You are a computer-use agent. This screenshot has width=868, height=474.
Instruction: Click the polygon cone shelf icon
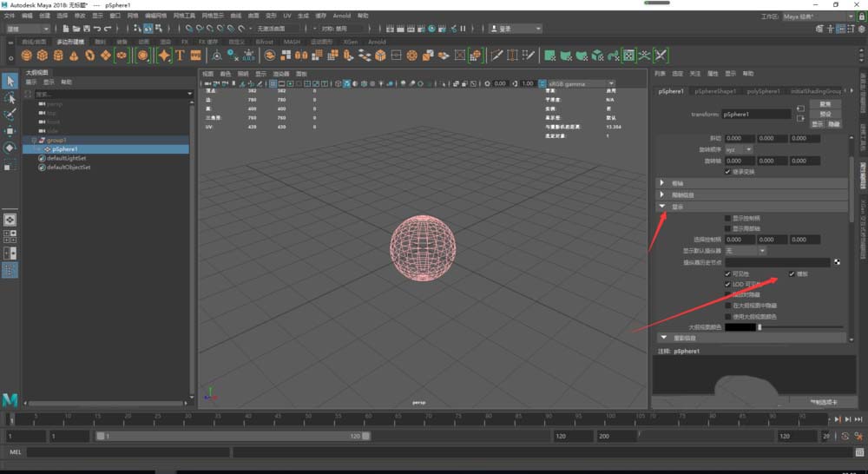pyautogui.click(x=76, y=55)
